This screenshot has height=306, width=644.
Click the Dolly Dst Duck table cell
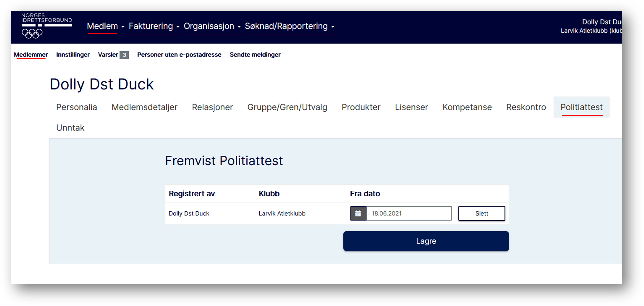coord(189,213)
